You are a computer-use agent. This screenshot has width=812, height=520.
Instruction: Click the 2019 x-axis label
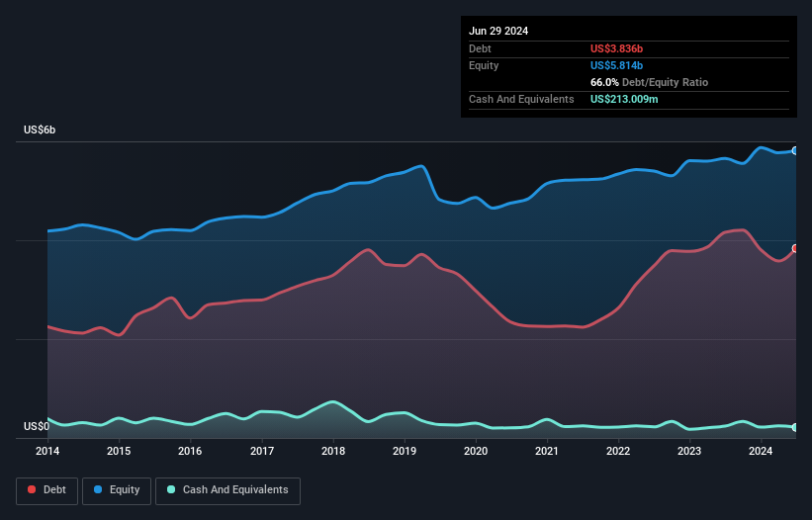click(405, 451)
